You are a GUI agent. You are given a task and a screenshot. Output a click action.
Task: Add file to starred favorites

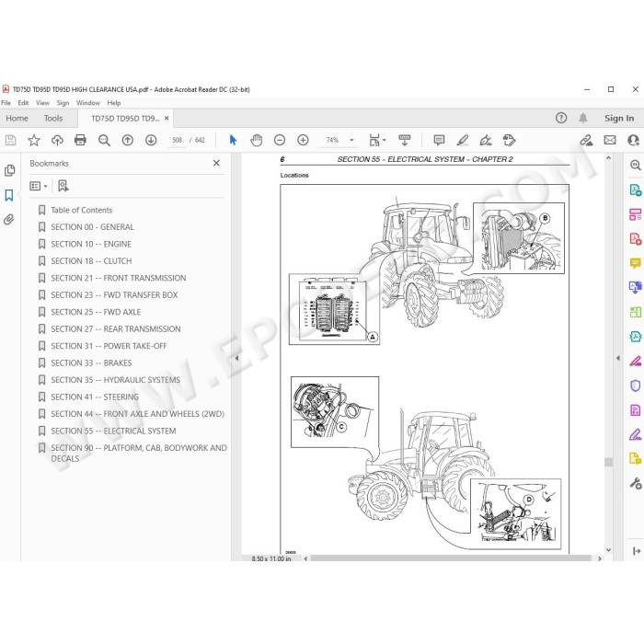tap(34, 141)
